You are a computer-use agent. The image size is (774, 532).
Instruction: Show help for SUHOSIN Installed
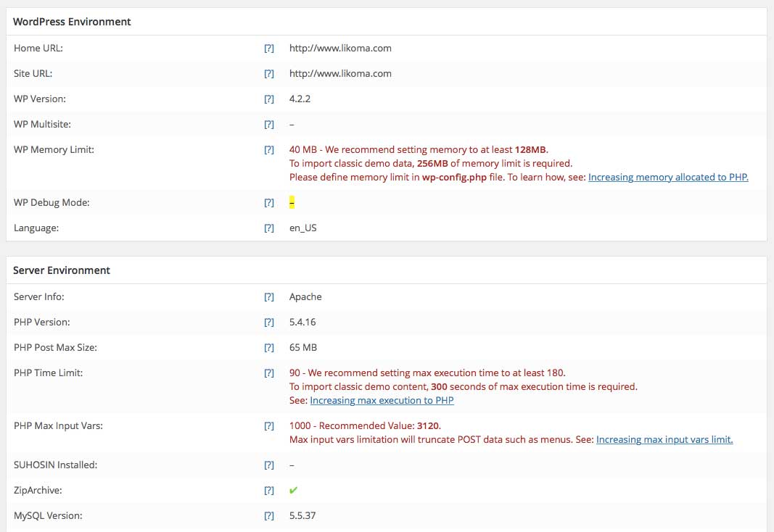pyautogui.click(x=268, y=465)
